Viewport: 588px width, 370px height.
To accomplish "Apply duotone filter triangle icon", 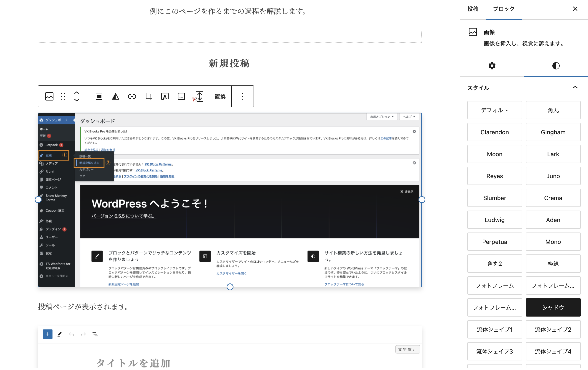I will pos(116,96).
